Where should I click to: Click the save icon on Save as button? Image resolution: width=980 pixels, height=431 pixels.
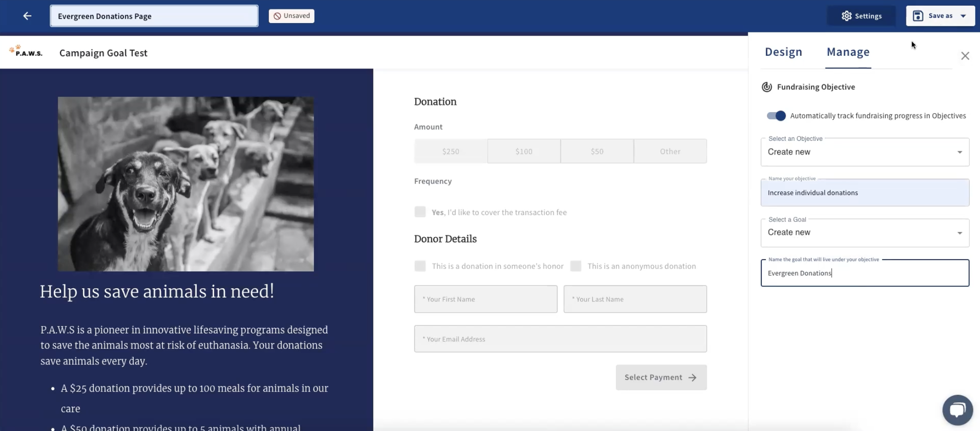coord(918,15)
